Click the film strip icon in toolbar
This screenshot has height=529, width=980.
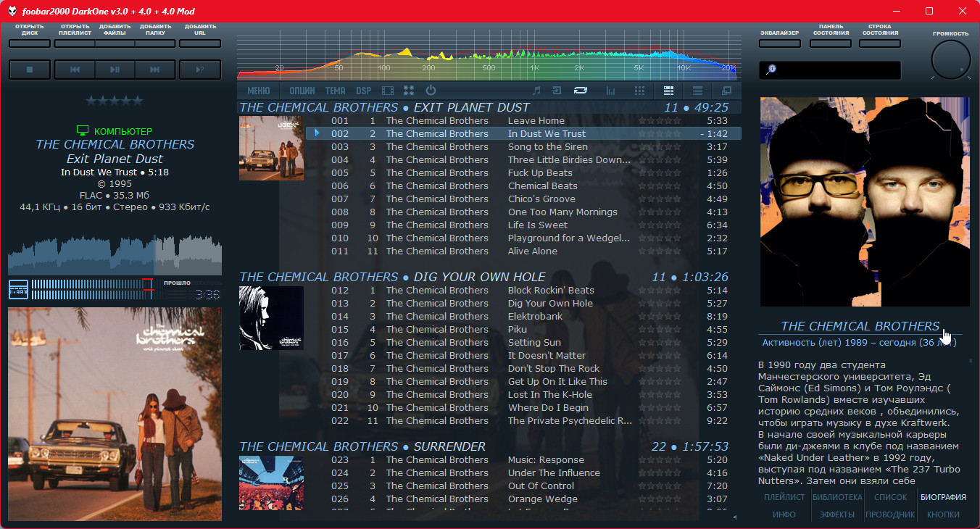(x=388, y=91)
